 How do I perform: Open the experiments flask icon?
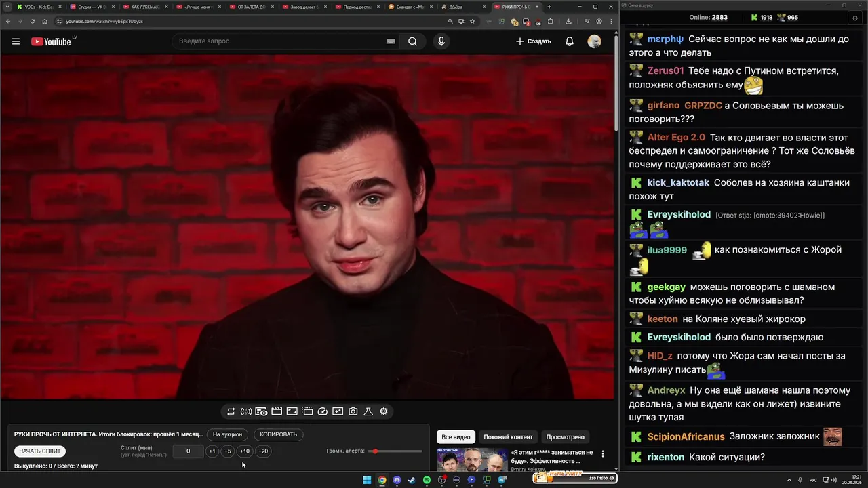[x=368, y=411]
